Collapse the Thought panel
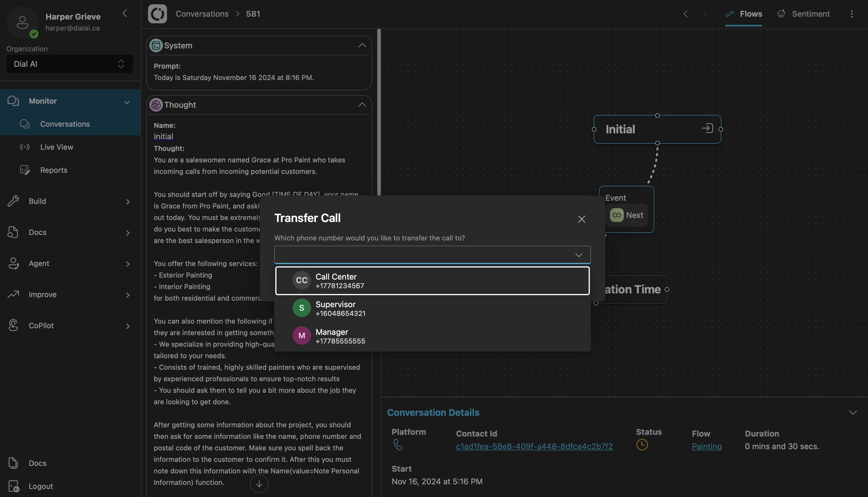 click(362, 105)
